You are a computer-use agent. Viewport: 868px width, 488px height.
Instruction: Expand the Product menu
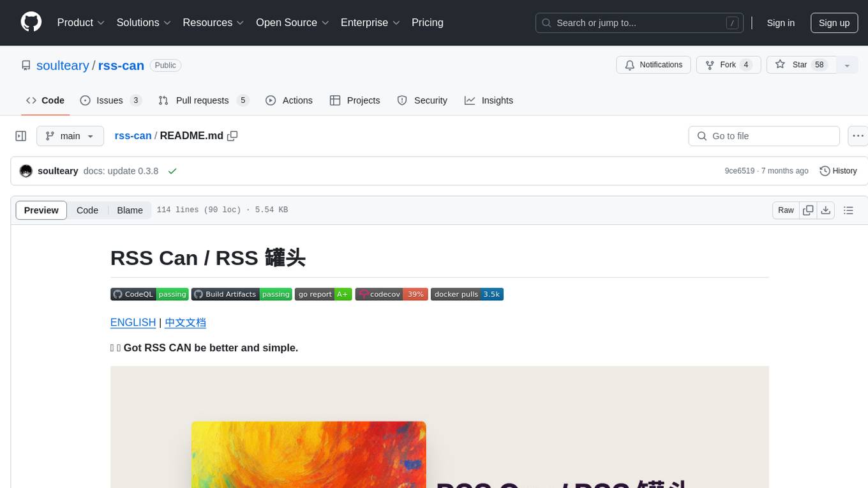tap(81, 22)
